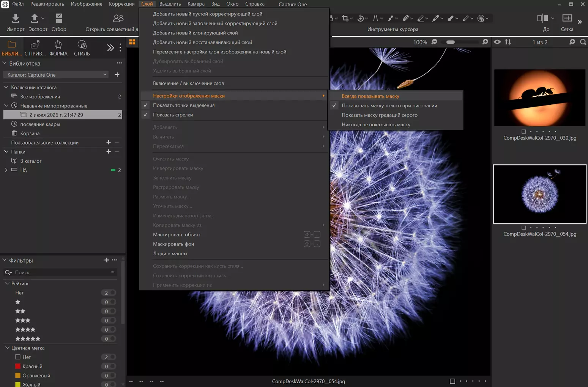This screenshot has width=588, height=387.
Task: Open the Стиль tool tab
Action: pos(82,48)
